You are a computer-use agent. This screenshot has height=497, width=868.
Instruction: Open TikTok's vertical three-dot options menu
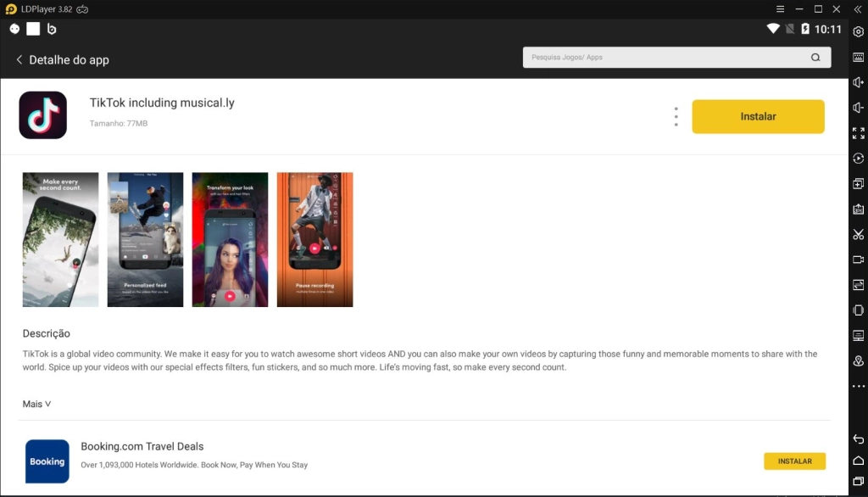676,117
